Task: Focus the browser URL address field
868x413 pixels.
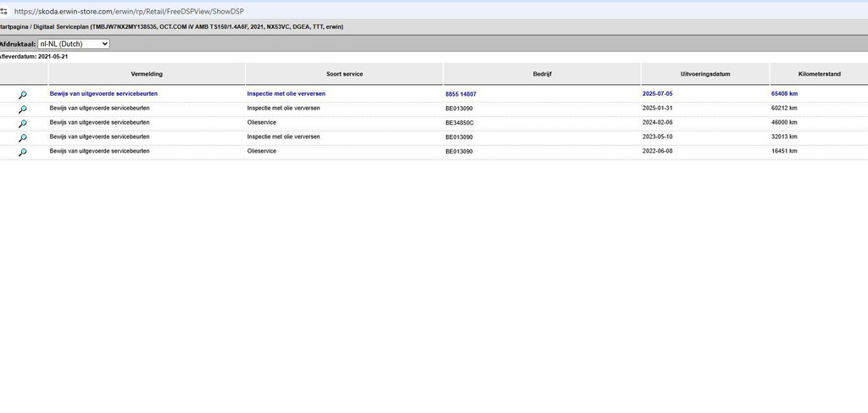Action: click(x=339, y=9)
